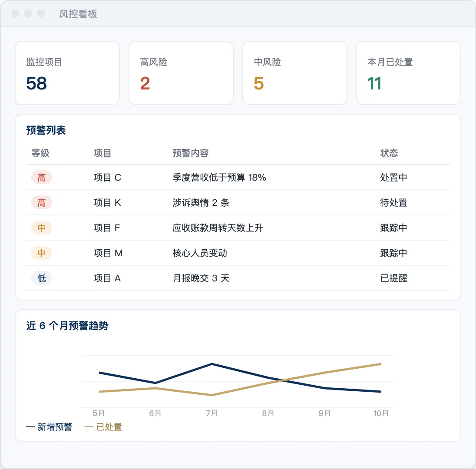Screen dimensions: 476x469
Task: Click the 中风险 card showing 5
Action: [x=295, y=73]
